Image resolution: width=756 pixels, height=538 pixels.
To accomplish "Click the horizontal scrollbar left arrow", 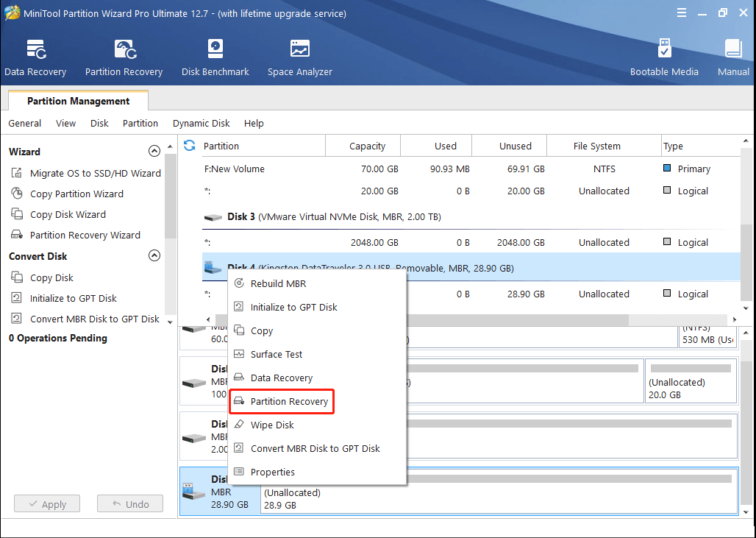I will (208, 319).
